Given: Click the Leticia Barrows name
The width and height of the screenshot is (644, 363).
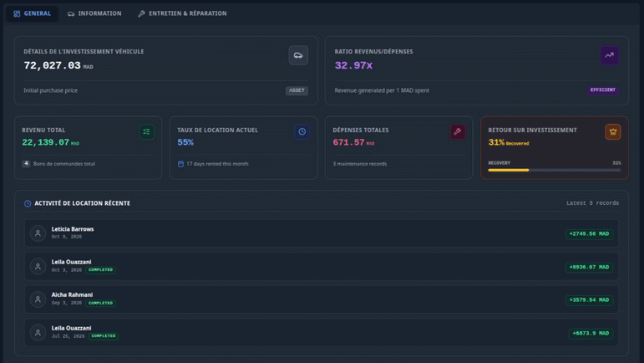Looking at the screenshot, I should pyautogui.click(x=73, y=229).
